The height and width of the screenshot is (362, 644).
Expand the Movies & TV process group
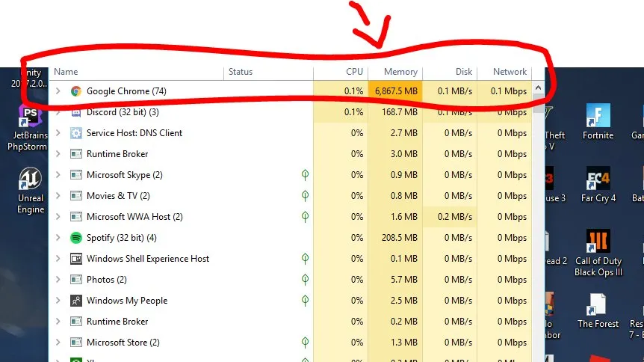(x=58, y=196)
